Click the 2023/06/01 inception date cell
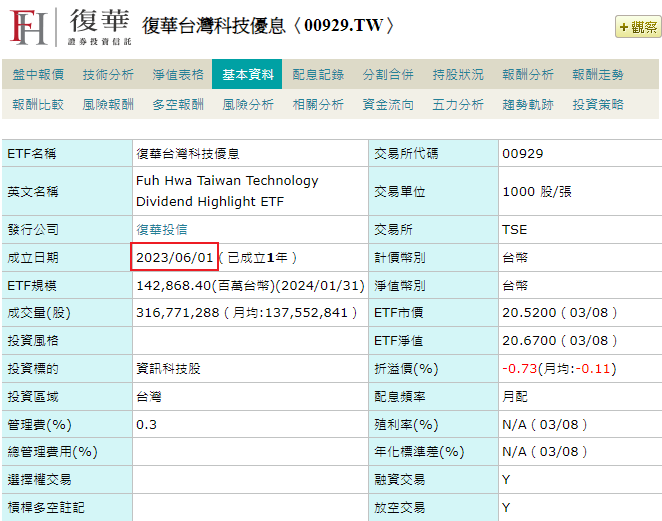The image size is (662, 521). click(x=175, y=257)
